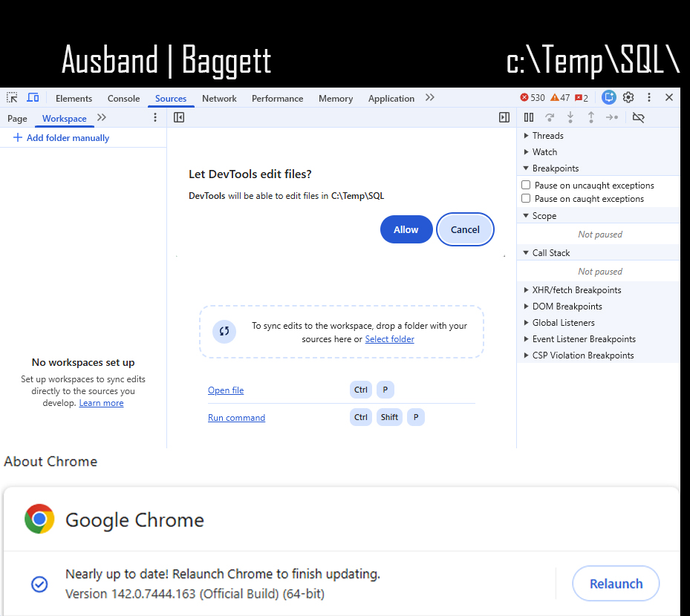Switch to the Page tab
The image size is (690, 616).
click(x=17, y=119)
